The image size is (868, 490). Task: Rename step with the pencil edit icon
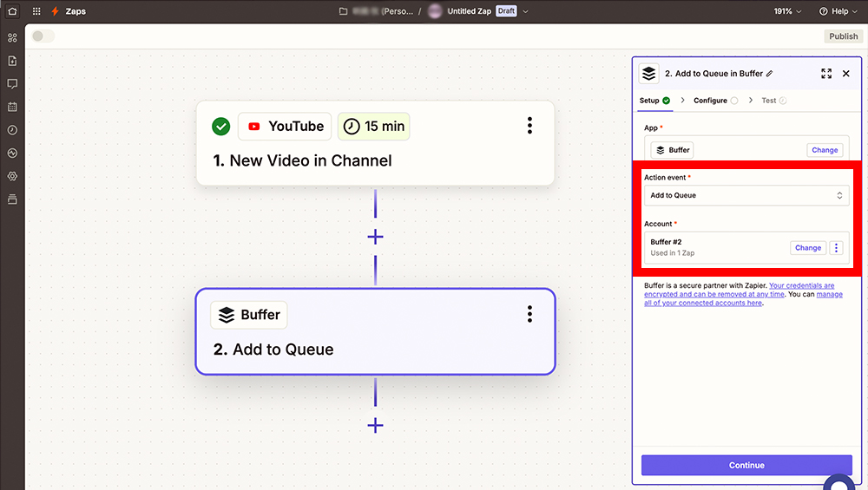(x=769, y=74)
